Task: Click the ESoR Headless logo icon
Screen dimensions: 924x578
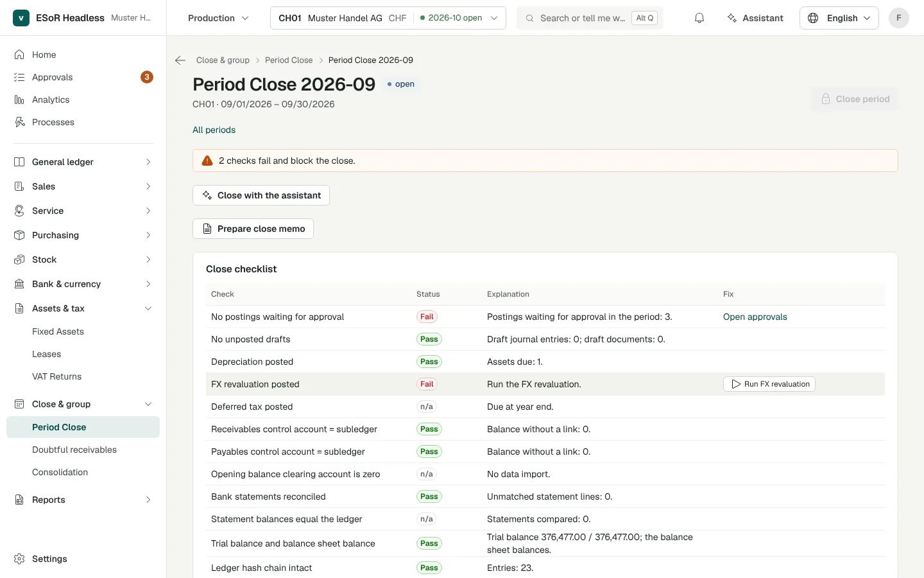Action: click(x=21, y=18)
